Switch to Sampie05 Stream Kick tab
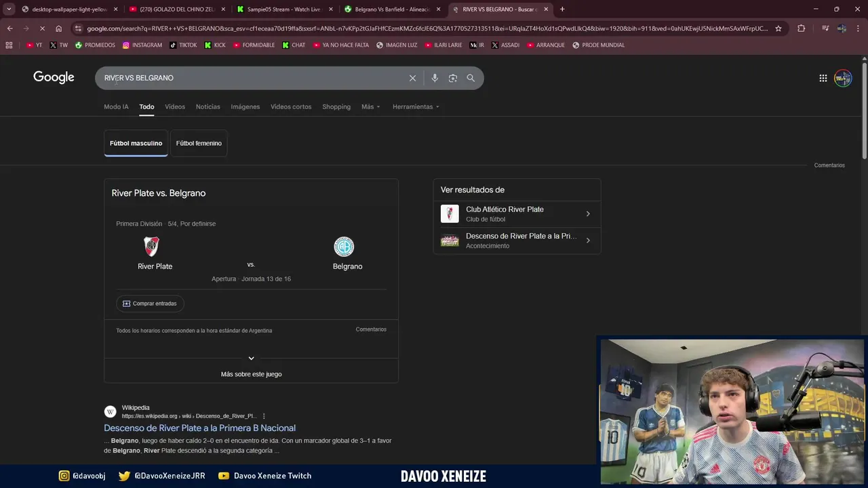Viewport: 868px width, 488px height. click(x=283, y=9)
